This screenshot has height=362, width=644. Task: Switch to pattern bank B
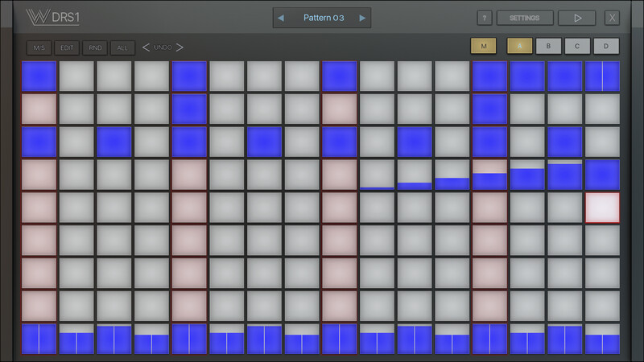pyautogui.click(x=548, y=46)
